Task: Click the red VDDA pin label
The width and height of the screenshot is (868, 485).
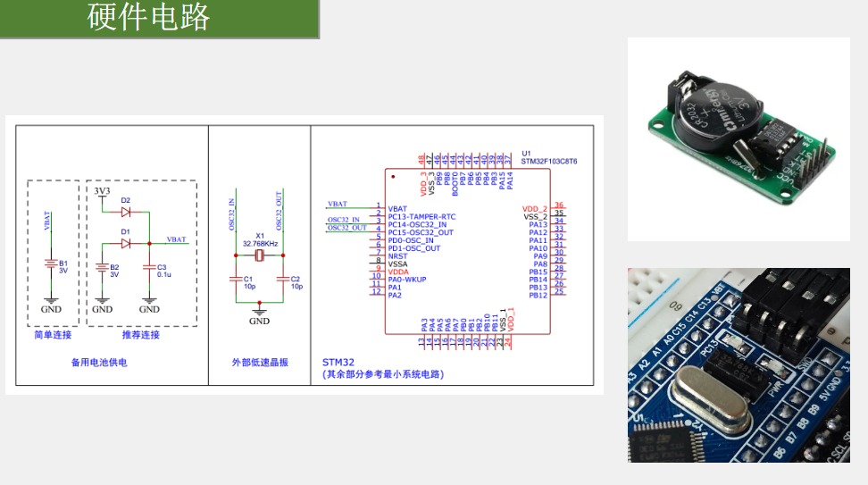Action: click(398, 272)
